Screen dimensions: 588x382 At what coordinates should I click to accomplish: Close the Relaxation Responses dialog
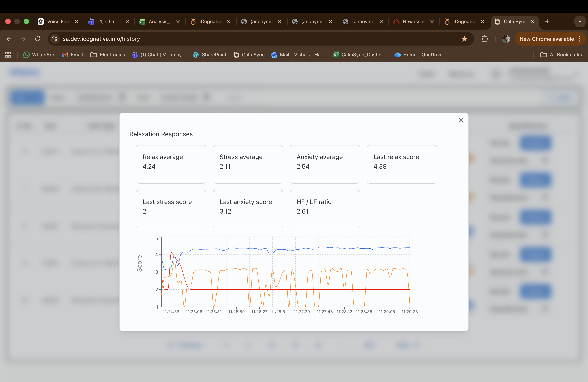[x=461, y=120]
